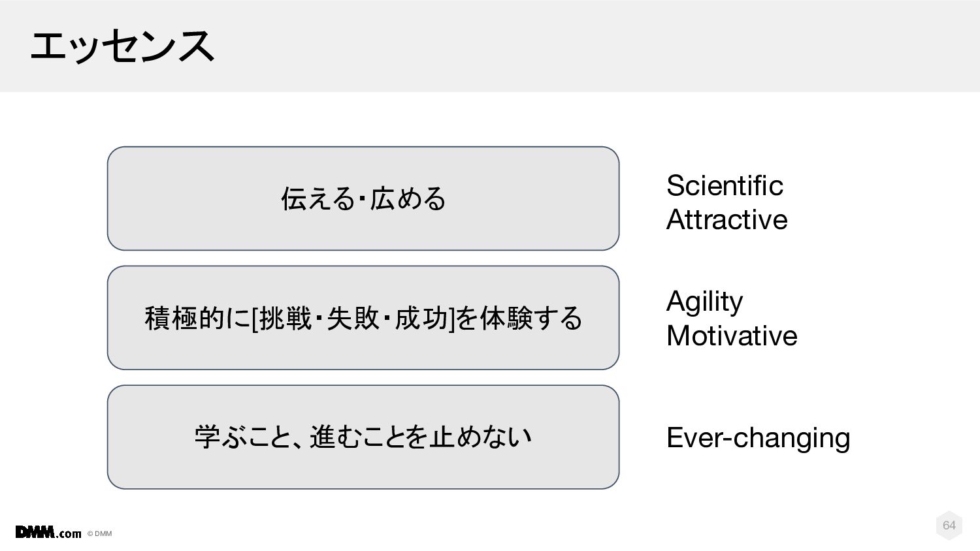Select the 学ぶこと、進むことを止めない box
The width and height of the screenshot is (980, 551).
[363, 437]
